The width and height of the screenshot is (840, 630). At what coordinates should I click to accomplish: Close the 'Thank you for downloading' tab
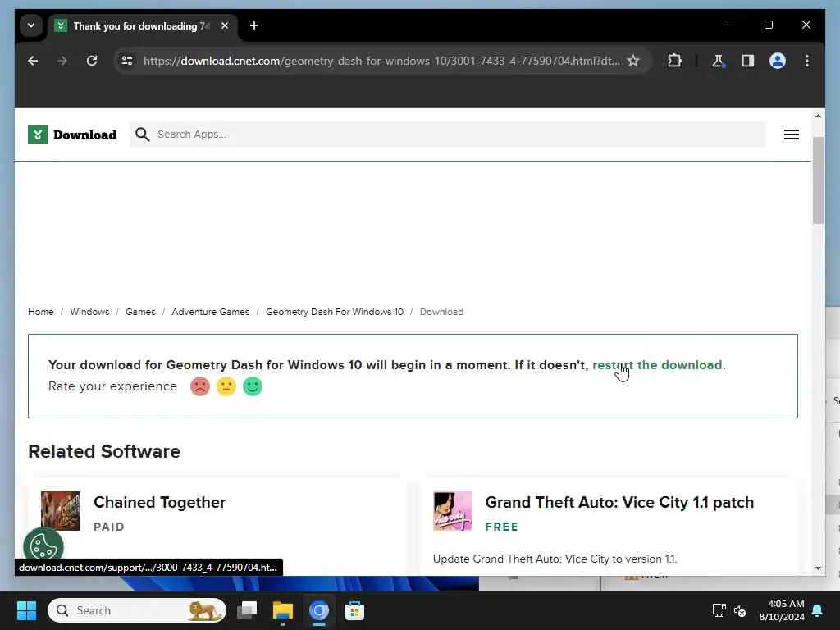(225, 25)
